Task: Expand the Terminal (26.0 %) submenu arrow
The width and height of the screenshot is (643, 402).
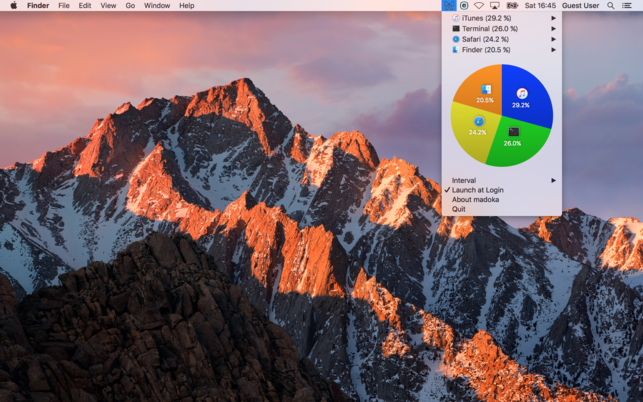Action: click(553, 29)
